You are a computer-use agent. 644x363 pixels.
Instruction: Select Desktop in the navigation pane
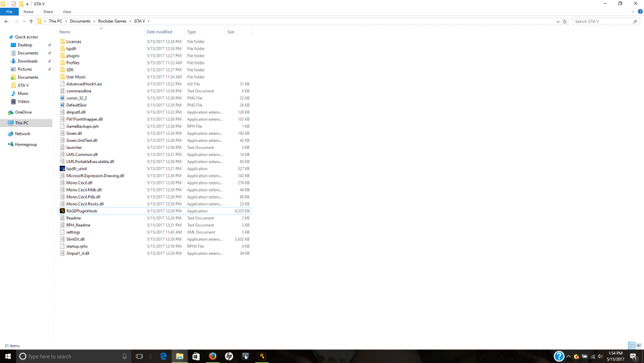(24, 45)
